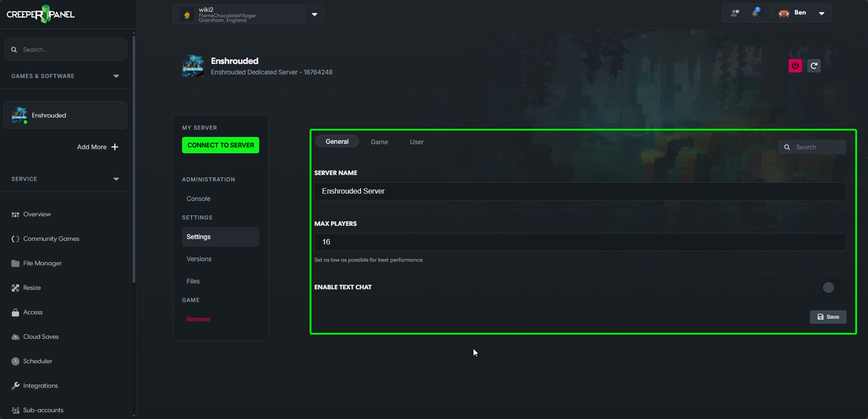Image resolution: width=868 pixels, height=419 pixels.
Task: Open the Ben account dropdown arrow
Action: (822, 13)
